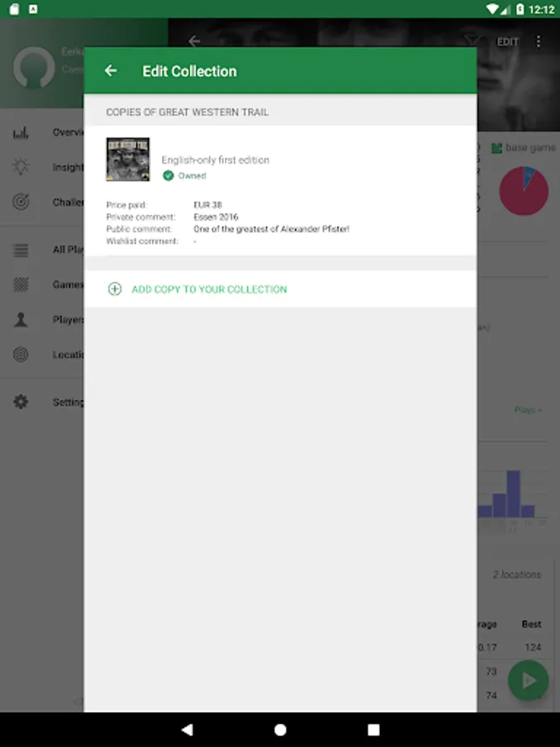Tap the Best column header
The width and height of the screenshot is (560, 747).
pos(532,624)
